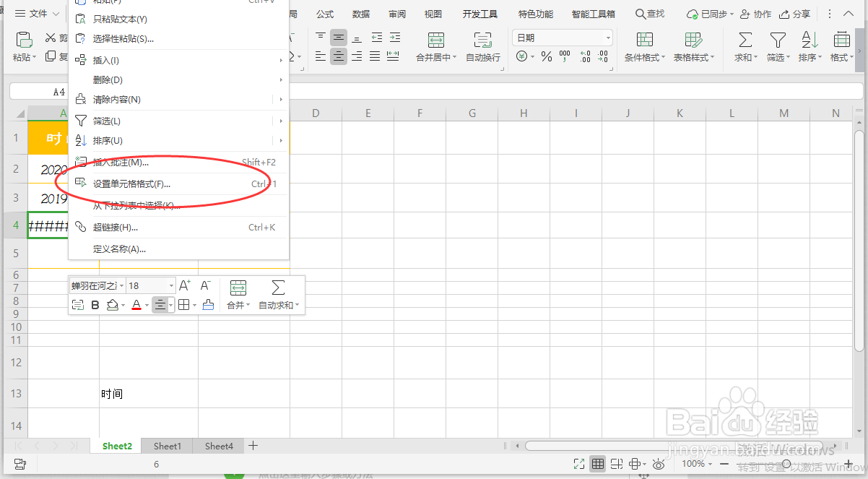Toggle page break preview in status bar

pos(617,464)
